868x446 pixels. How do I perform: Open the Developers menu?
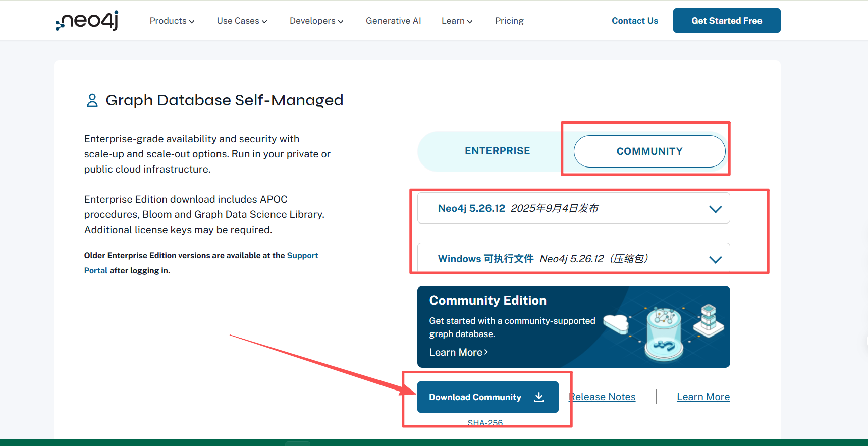pos(316,21)
